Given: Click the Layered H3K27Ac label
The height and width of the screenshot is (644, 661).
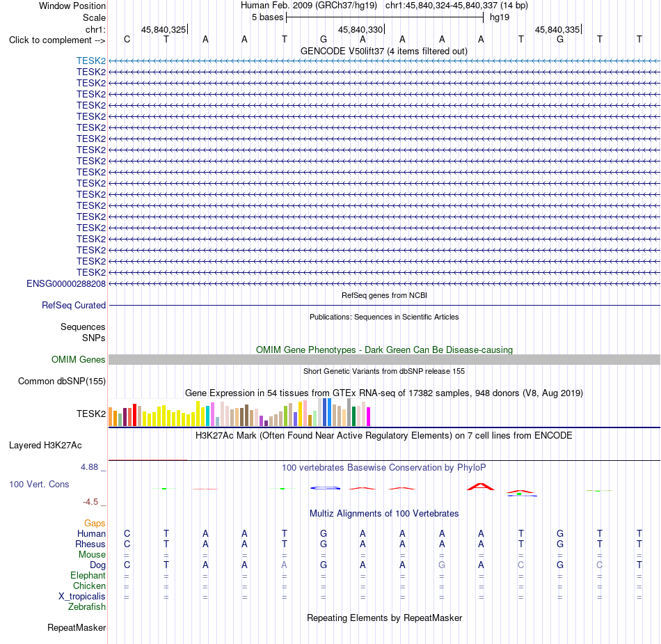Looking at the screenshot, I should tap(45, 446).
